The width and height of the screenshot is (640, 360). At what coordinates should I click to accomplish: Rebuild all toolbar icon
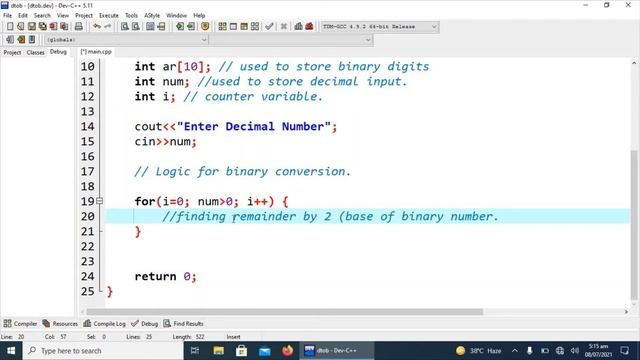pos(255,27)
